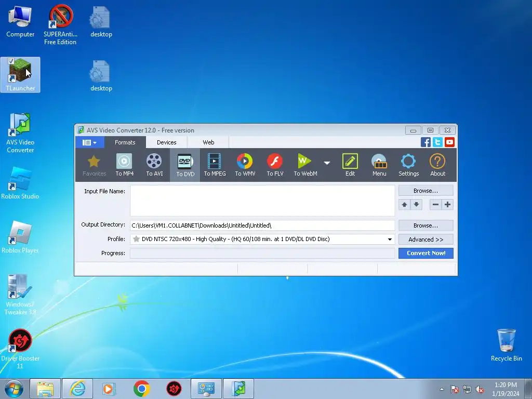The width and height of the screenshot is (532, 399).
Task: Select the Roblox Studio desktop shortcut
Action: (x=20, y=183)
